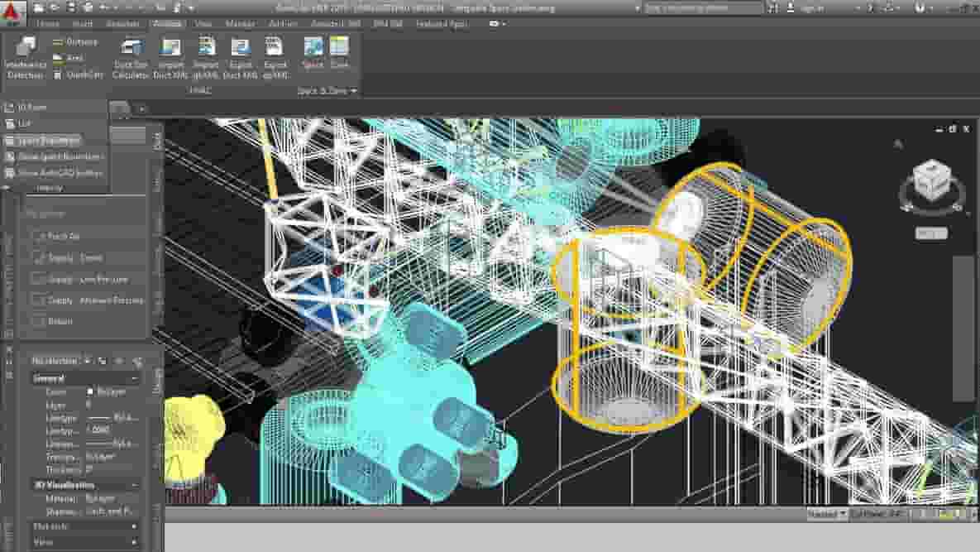Open the Annotate ribbon tab
Viewport: 980px width, 552px height.
(122, 24)
